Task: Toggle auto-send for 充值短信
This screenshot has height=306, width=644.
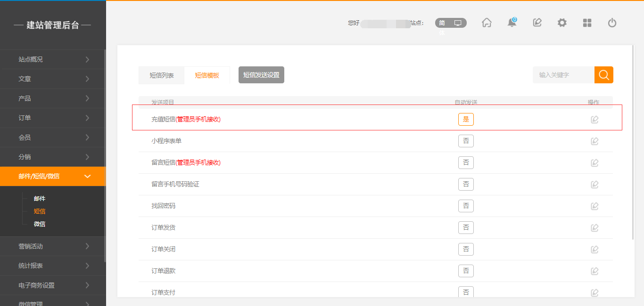Action: (x=466, y=120)
